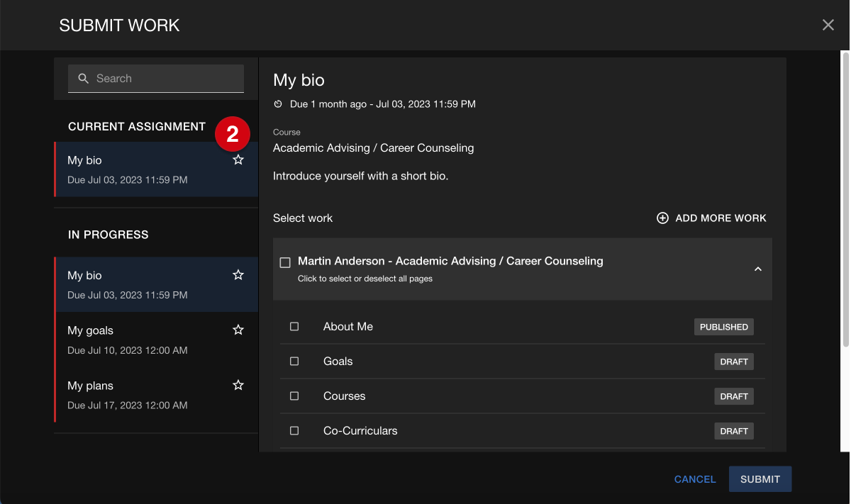Click the About Me page name
851x504 pixels.
click(348, 327)
